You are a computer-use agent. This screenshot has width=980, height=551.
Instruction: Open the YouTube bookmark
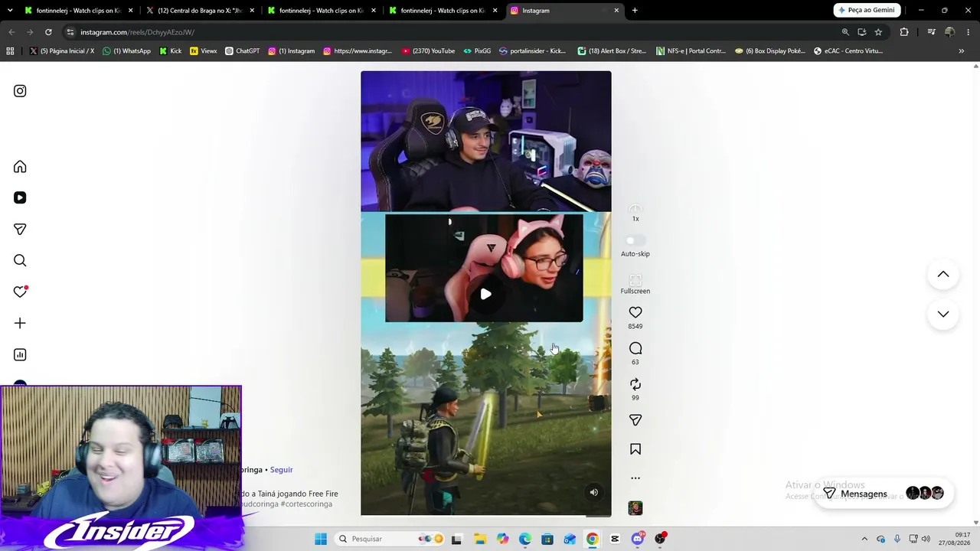428,51
